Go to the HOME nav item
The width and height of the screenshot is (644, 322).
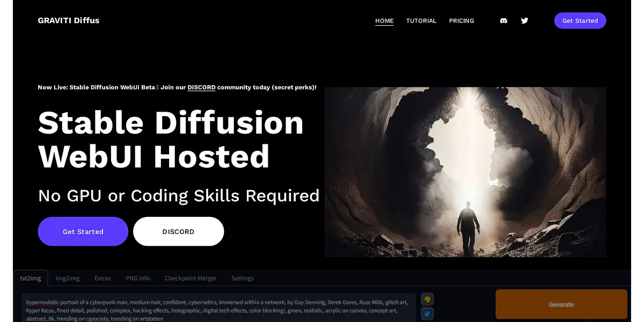[384, 21]
